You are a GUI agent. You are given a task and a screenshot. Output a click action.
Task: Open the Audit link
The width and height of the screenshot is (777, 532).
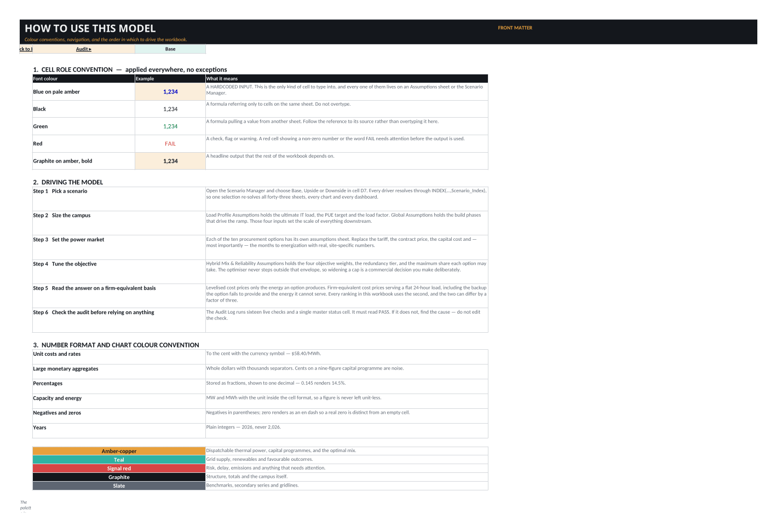point(84,49)
